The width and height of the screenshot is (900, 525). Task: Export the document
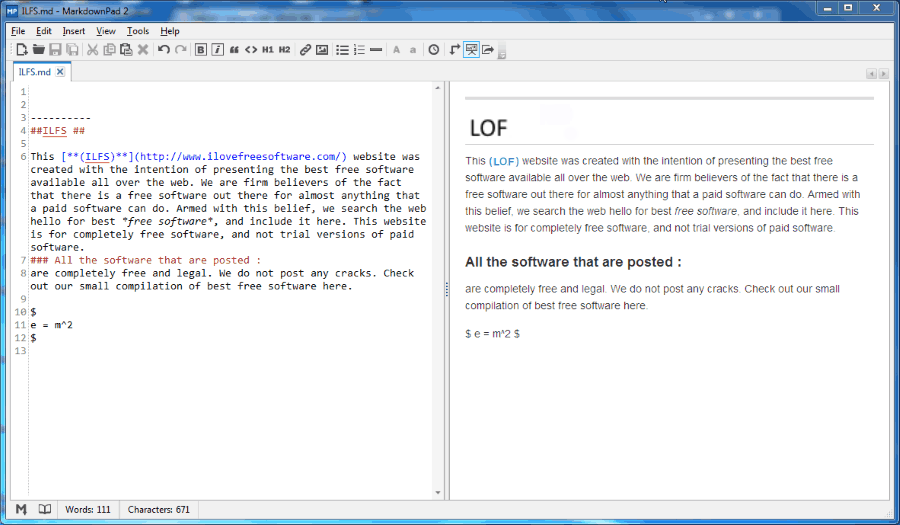tap(488, 50)
